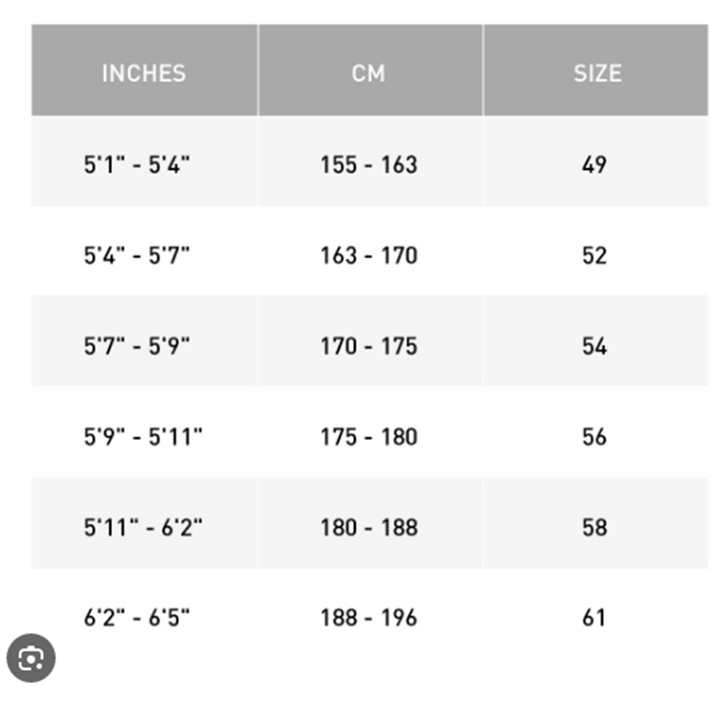
Task: Select the 5'11" - 6'2" height cell
Action: pyautogui.click(x=143, y=527)
